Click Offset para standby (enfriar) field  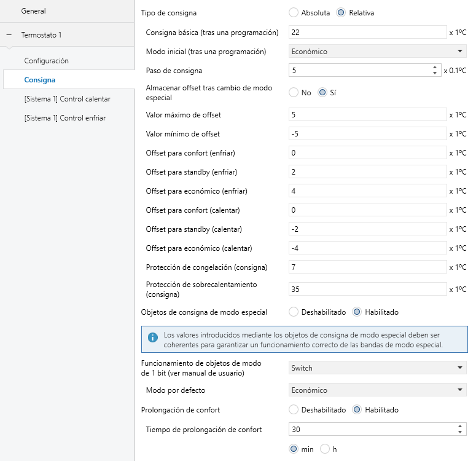pyautogui.click(x=368, y=171)
